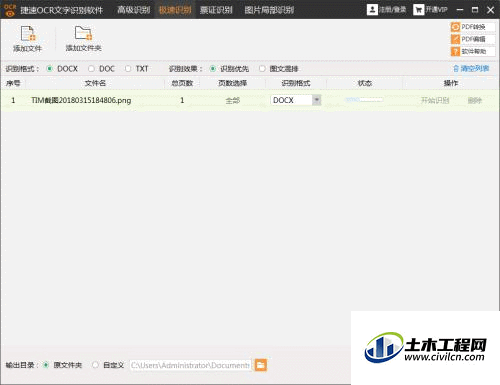500x385 pixels.
Task: Browse output folder with orange folder icon
Action: 261,365
